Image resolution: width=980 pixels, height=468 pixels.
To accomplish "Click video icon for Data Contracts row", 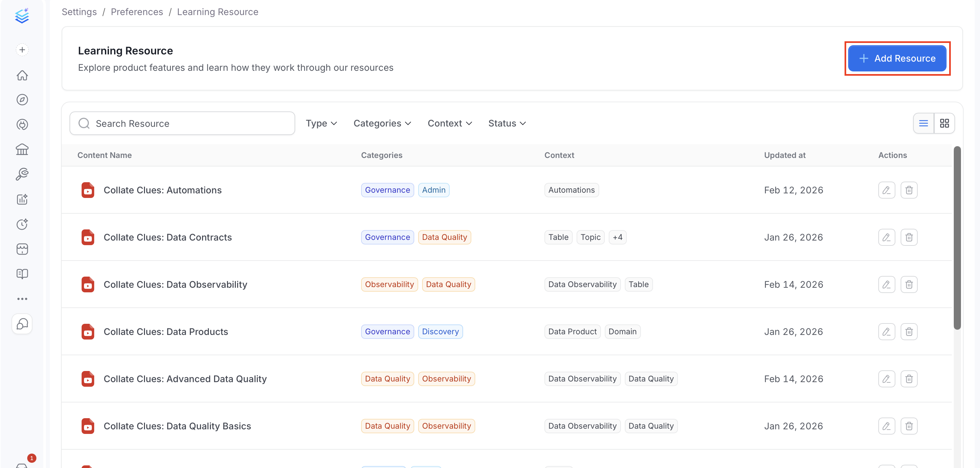I will pos(88,237).
